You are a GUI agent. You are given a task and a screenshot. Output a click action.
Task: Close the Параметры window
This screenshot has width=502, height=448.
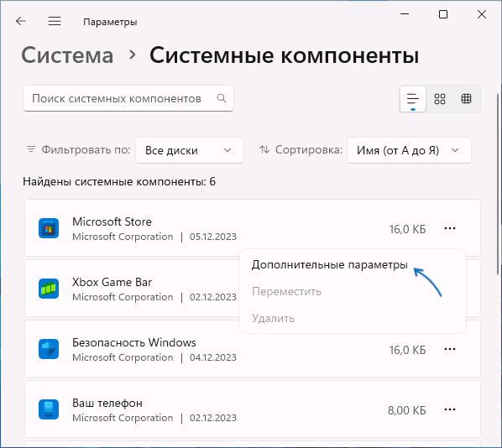(482, 14)
